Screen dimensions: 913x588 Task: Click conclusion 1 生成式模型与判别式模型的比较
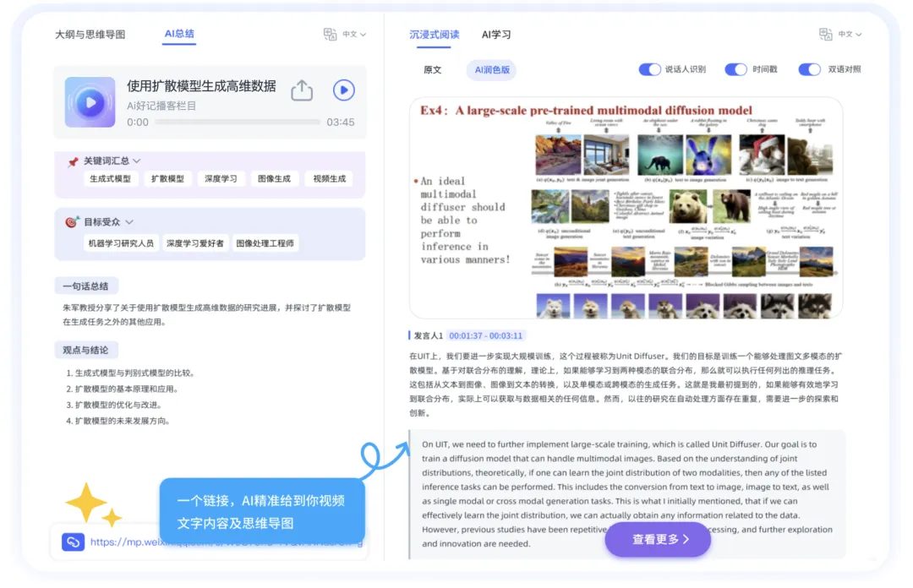pyautogui.click(x=130, y=373)
